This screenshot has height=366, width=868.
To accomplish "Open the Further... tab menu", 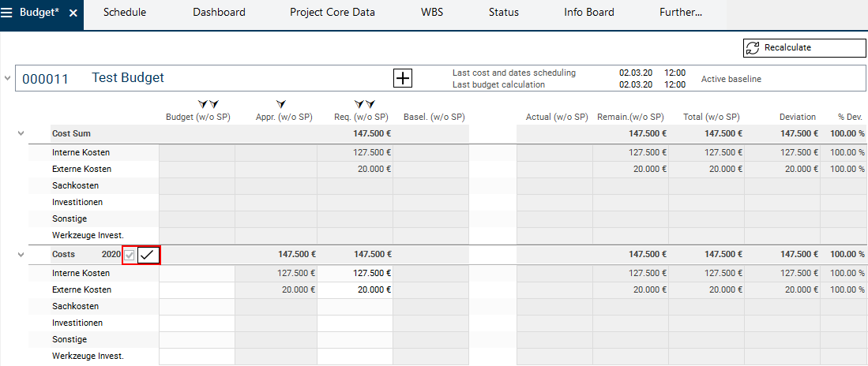I will (x=680, y=13).
